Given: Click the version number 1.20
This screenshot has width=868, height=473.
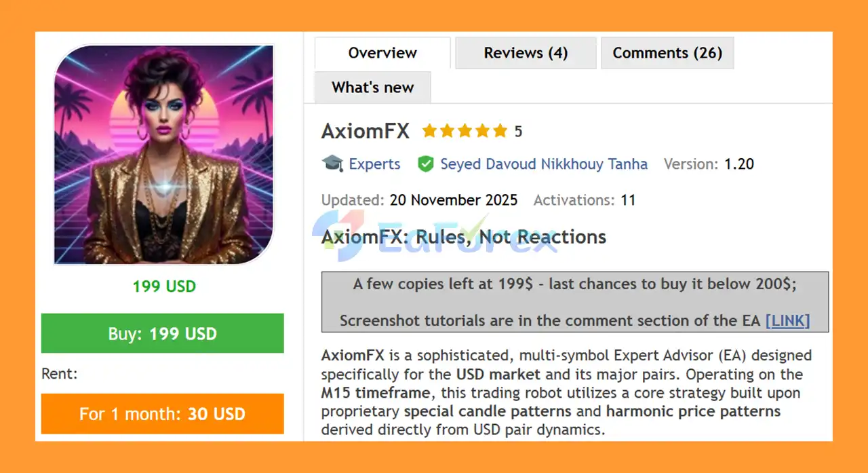Looking at the screenshot, I should pyautogui.click(x=739, y=164).
